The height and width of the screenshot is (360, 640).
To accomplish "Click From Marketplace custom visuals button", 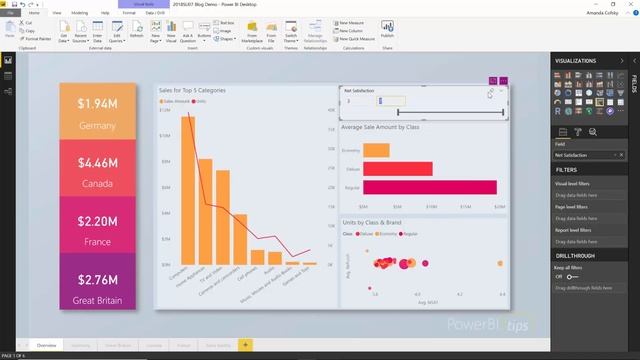I will [x=252, y=31].
